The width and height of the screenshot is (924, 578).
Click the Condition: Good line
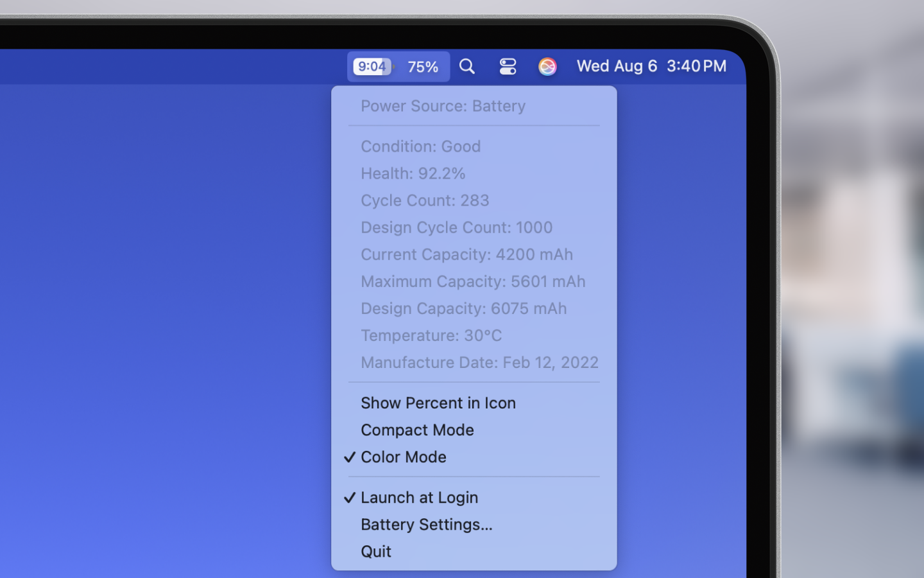pos(421,146)
